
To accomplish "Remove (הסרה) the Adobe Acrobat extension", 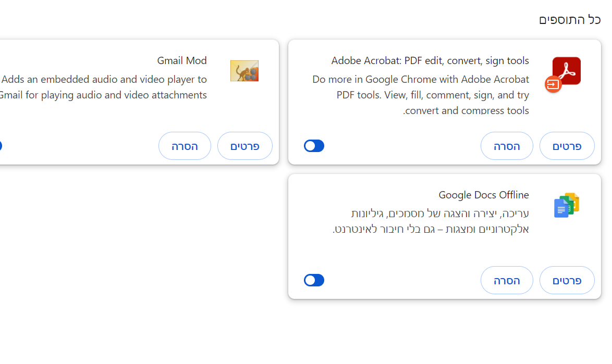I will 507,146.
